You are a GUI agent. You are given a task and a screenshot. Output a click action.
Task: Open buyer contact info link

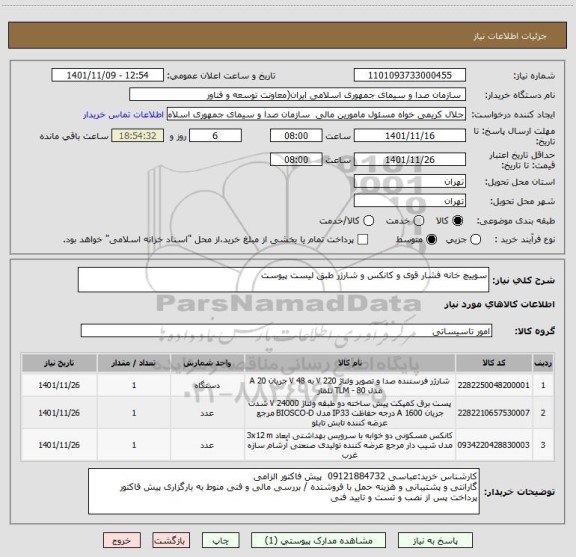[123, 115]
